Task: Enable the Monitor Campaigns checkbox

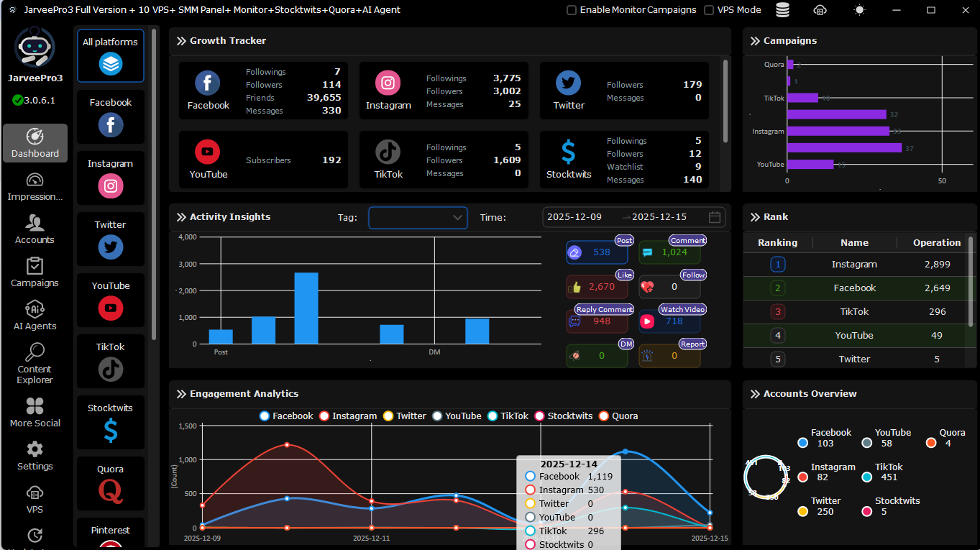Action: point(572,10)
